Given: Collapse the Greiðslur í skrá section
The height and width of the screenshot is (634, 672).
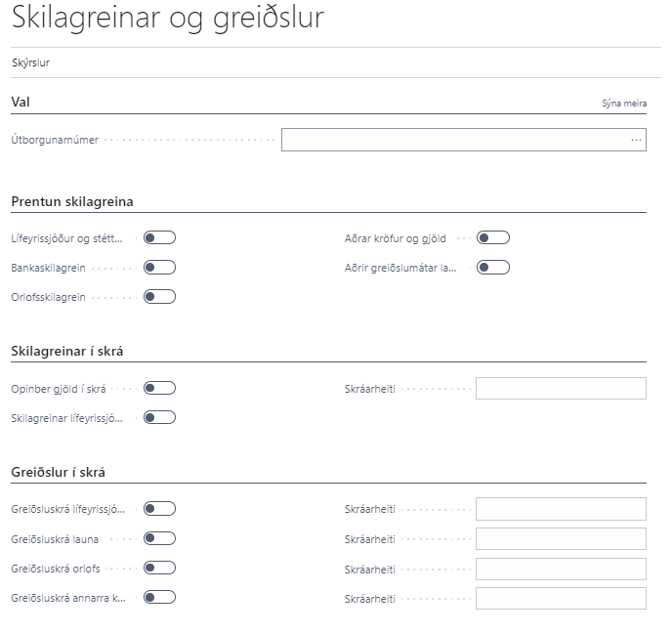Looking at the screenshot, I should pos(58,473).
